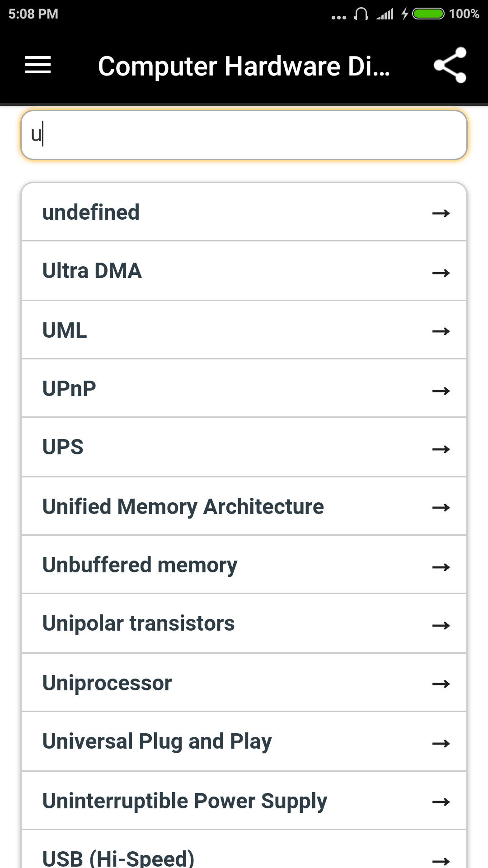Open the undefined entry
Image resolution: width=488 pixels, height=868 pixels.
(244, 212)
